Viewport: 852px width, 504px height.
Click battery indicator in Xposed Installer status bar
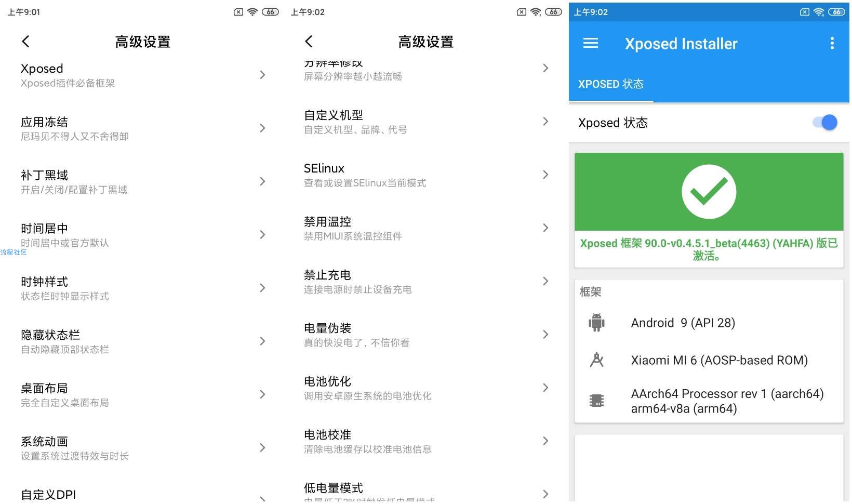click(x=836, y=12)
